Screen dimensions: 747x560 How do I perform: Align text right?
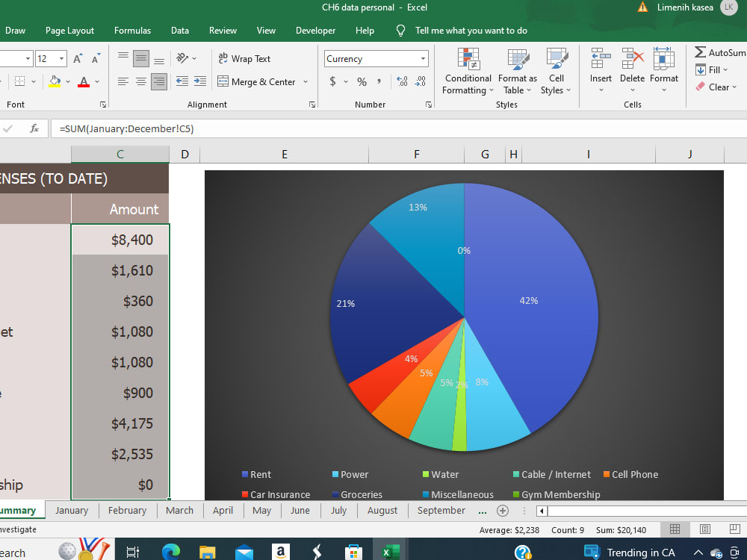click(158, 81)
